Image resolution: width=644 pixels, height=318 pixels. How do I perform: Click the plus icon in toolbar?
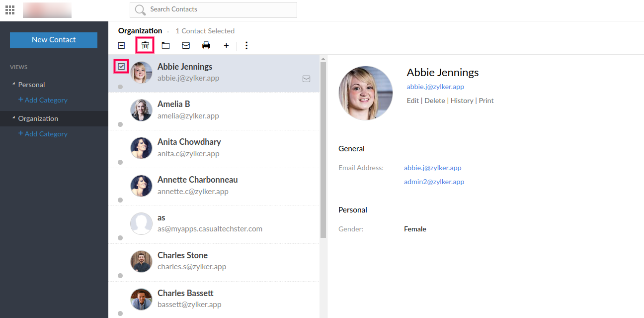point(226,45)
